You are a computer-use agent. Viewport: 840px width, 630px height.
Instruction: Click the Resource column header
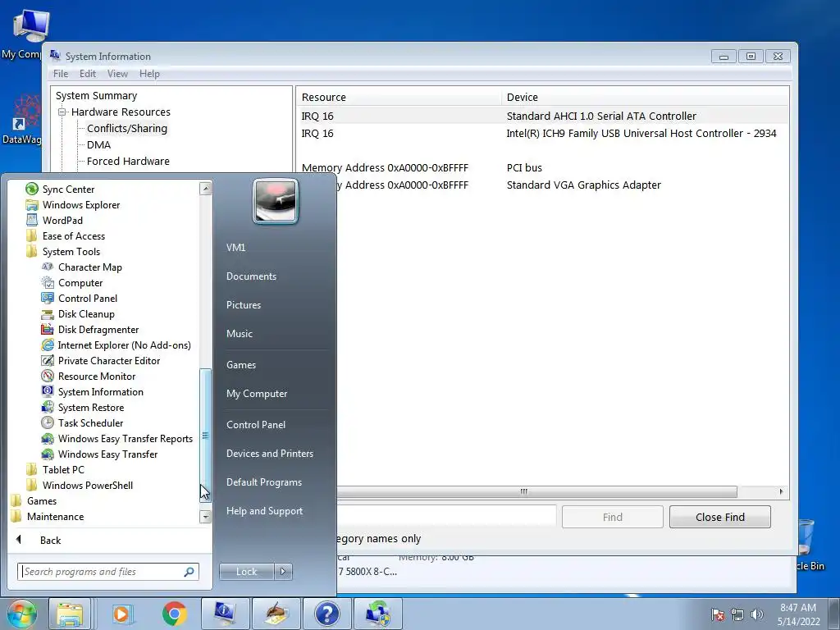[x=399, y=97]
